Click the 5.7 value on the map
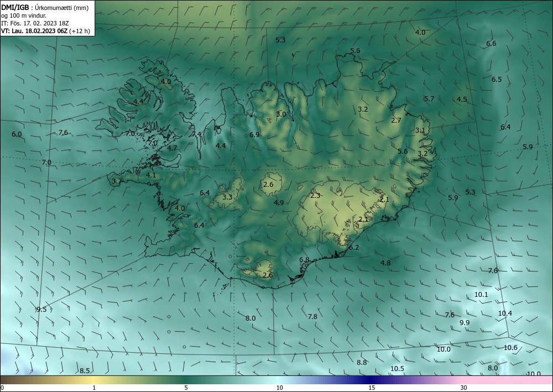This screenshot has width=553, height=392. tap(429, 99)
